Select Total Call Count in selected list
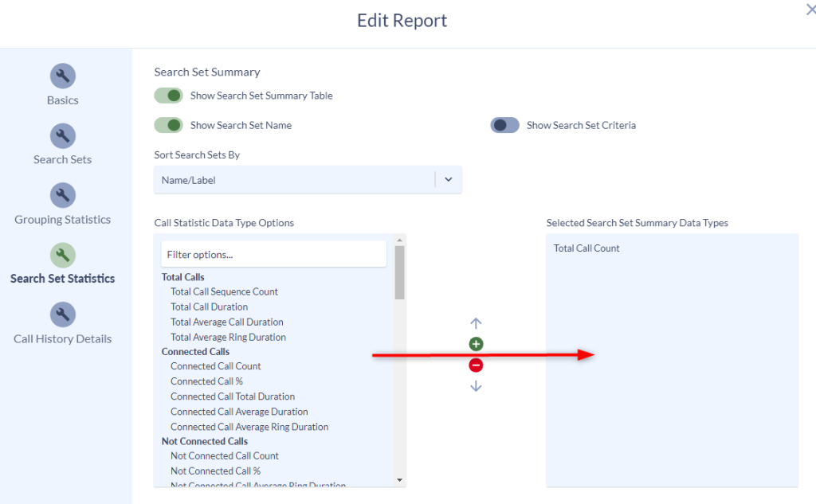This screenshot has width=816, height=504. [586, 248]
